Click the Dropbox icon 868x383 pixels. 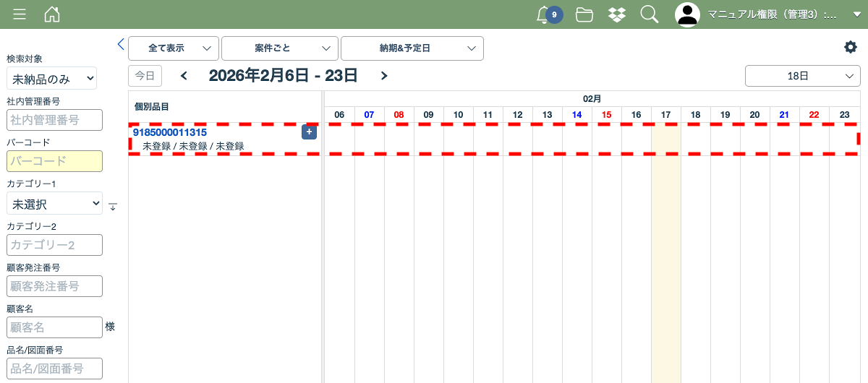click(616, 14)
